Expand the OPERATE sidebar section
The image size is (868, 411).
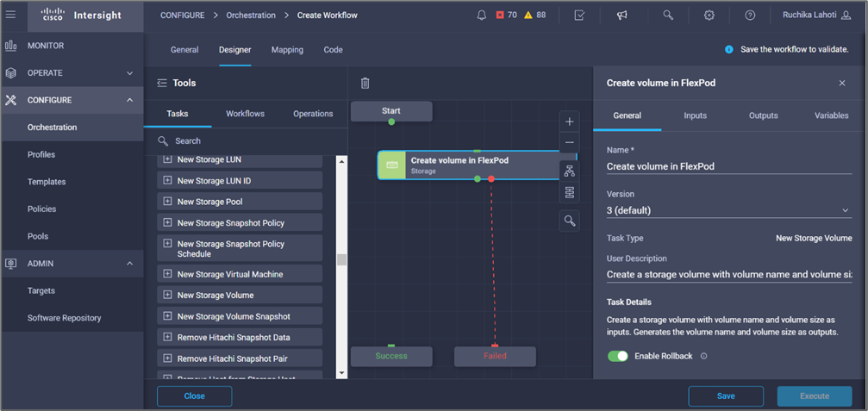point(130,73)
